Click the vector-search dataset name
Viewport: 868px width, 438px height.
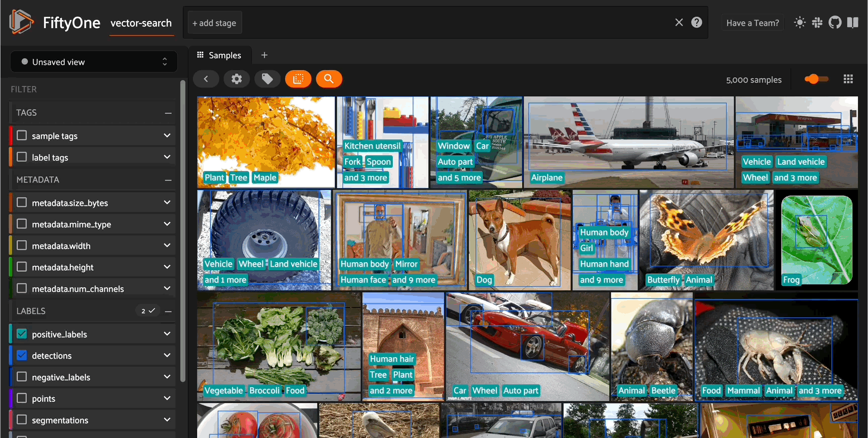141,23
